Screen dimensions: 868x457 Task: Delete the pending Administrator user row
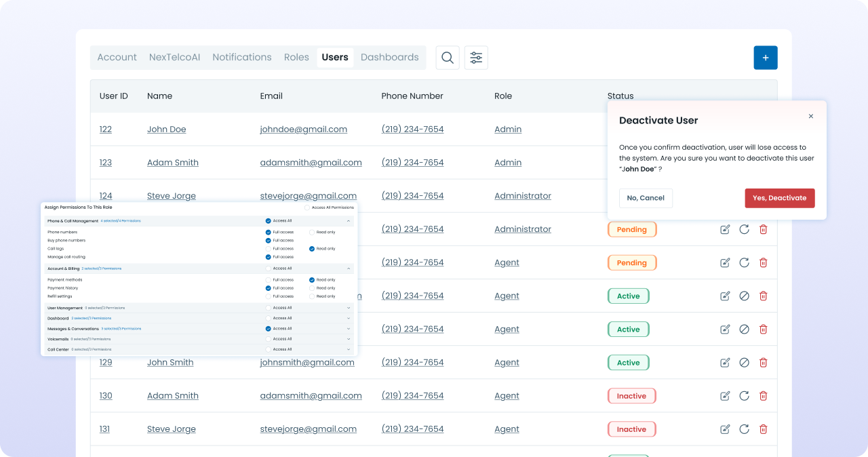[763, 230]
